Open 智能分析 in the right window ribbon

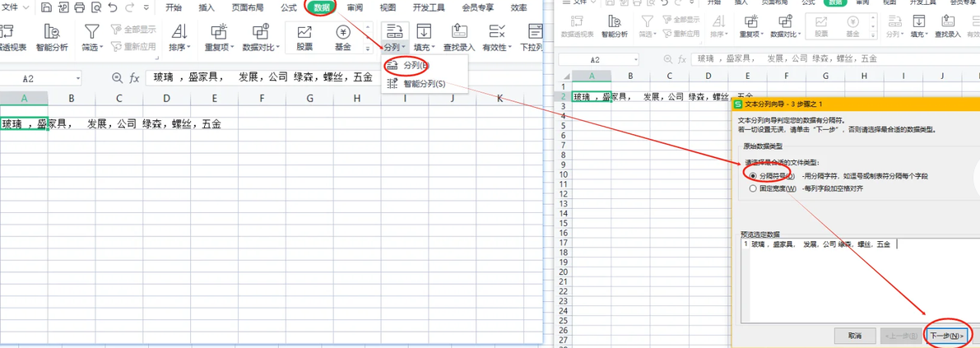tap(615, 26)
